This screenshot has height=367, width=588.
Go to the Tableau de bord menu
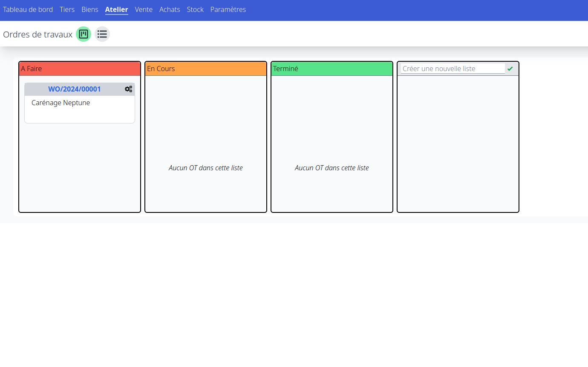pos(28,9)
